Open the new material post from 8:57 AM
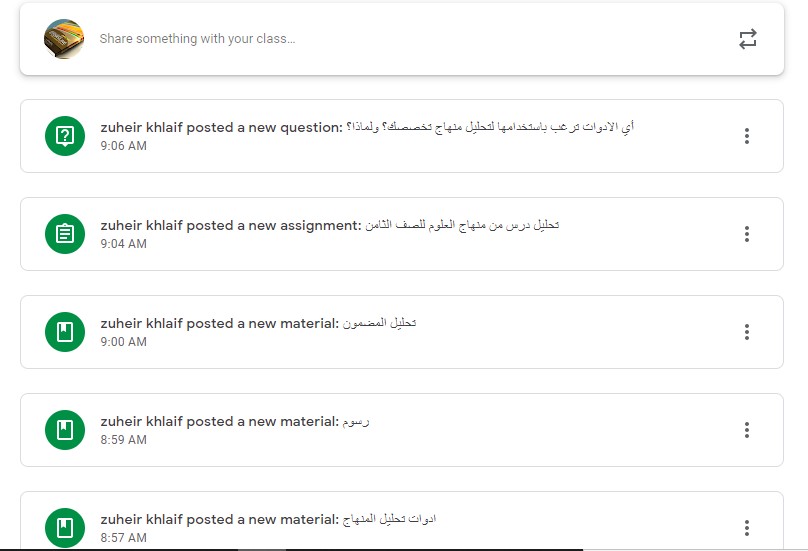 [402, 521]
